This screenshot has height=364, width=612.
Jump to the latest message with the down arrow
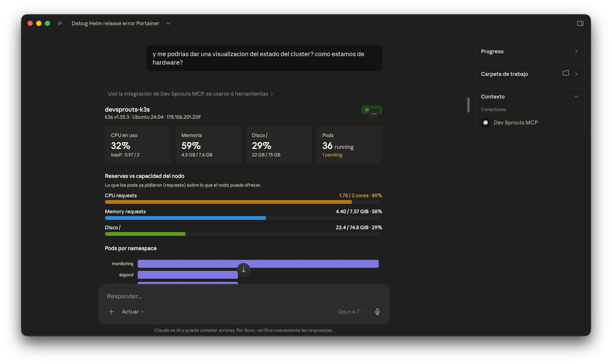point(244,270)
